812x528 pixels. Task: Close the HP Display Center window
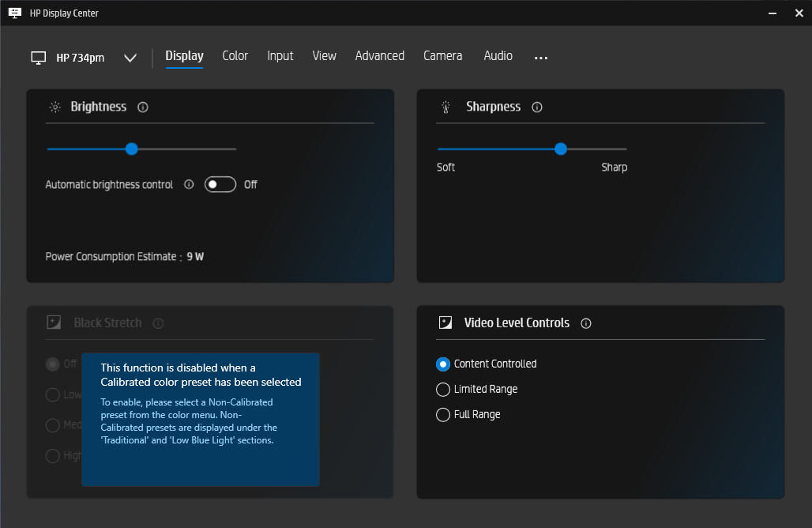(x=799, y=13)
